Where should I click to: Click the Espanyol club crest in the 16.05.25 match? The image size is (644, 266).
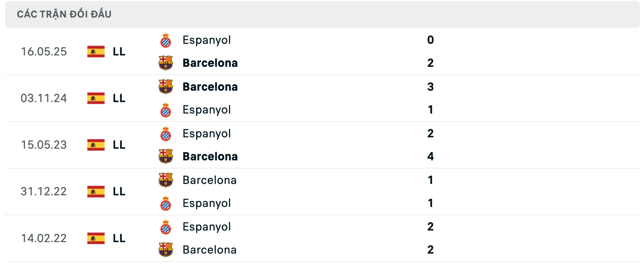pos(166,40)
